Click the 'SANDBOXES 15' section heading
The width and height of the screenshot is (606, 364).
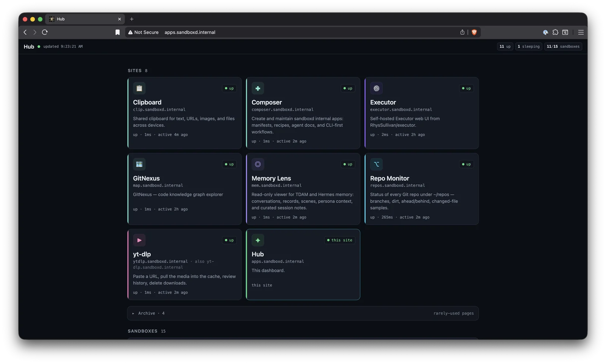147,331
